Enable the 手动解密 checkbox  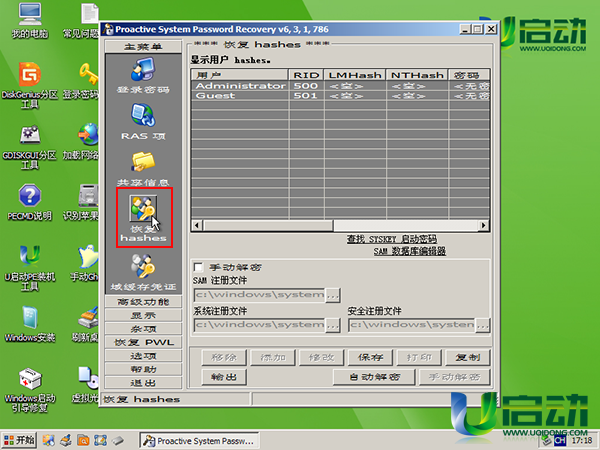(x=198, y=267)
